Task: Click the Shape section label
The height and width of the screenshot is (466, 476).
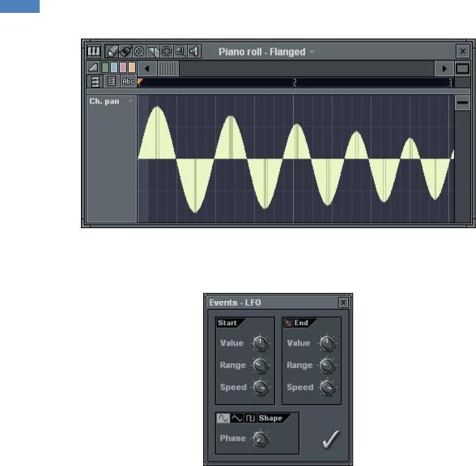Action: tap(270, 418)
